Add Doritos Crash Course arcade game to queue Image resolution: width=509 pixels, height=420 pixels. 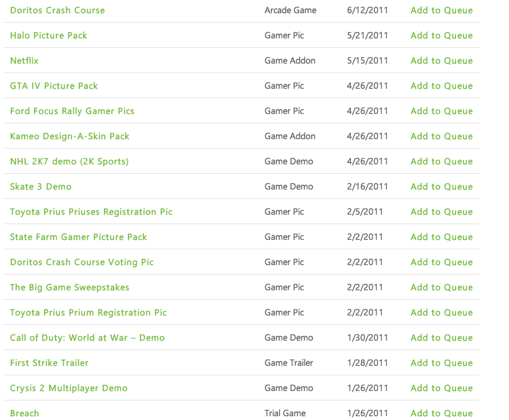[x=442, y=10]
